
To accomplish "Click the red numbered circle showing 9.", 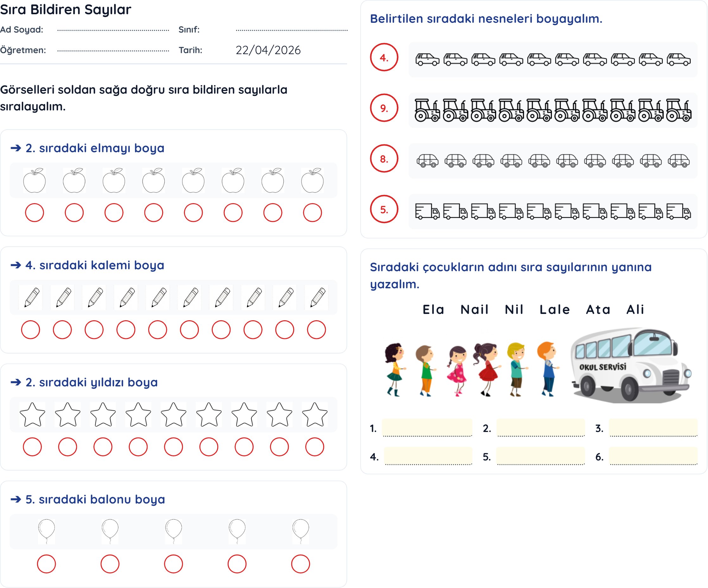I will pyautogui.click(x=384, y=108).
